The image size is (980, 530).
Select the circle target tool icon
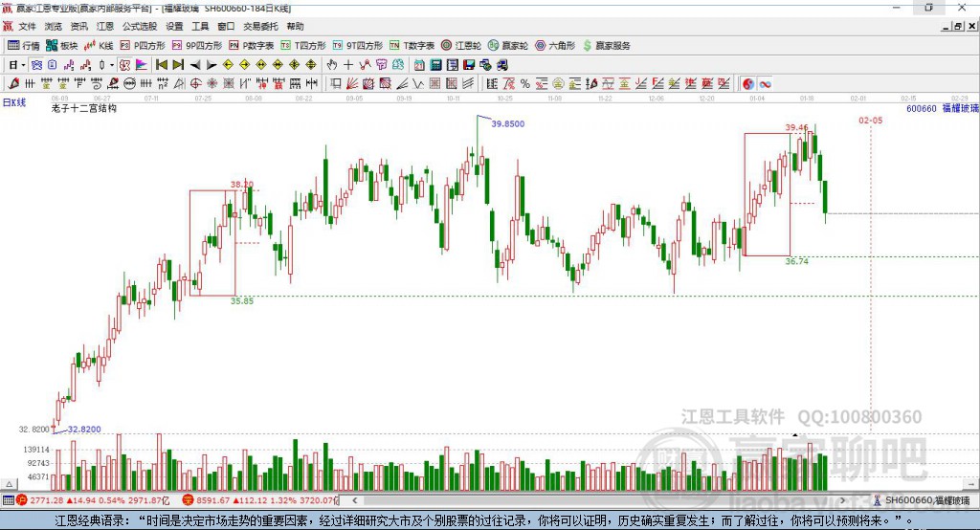click(195, 84)
